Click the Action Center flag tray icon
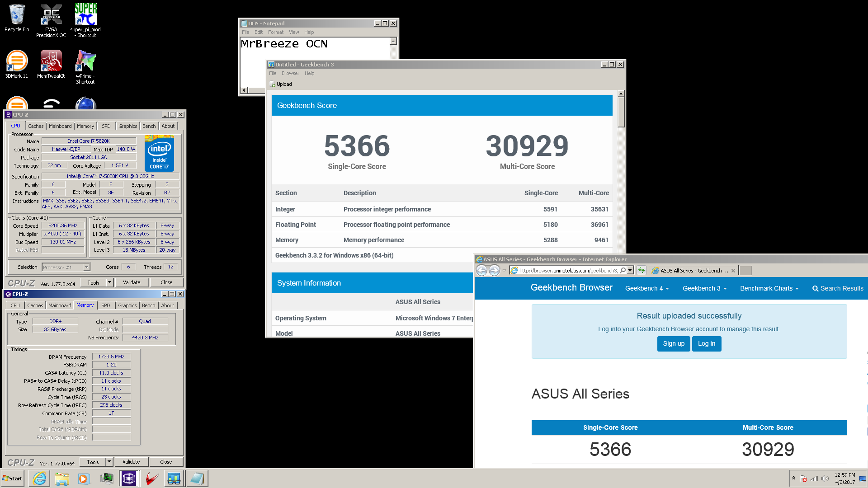This screenshot has width=868, height=488. [x=803, y=479]
